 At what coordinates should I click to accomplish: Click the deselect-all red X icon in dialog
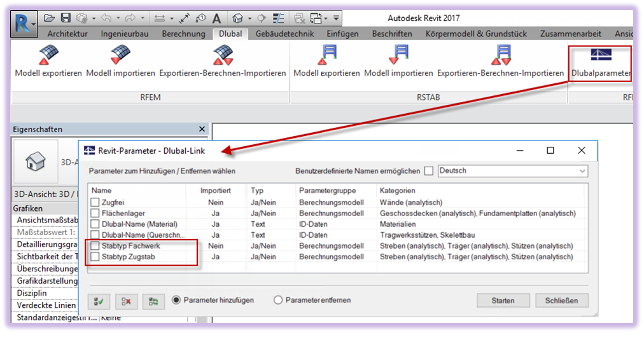tap(126, 301)
